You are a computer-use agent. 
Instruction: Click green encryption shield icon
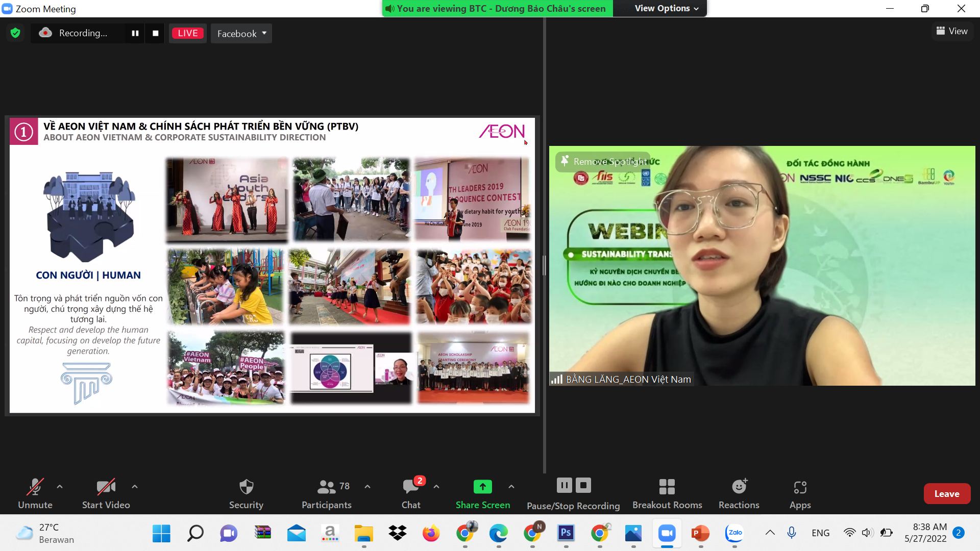click(15, 33)
